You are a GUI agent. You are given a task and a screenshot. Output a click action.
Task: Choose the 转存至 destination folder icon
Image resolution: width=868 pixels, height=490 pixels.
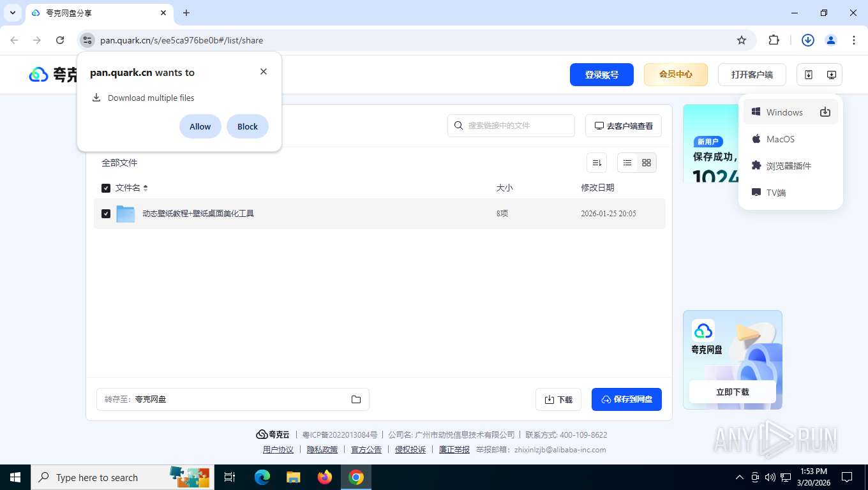tap(356, 399)
